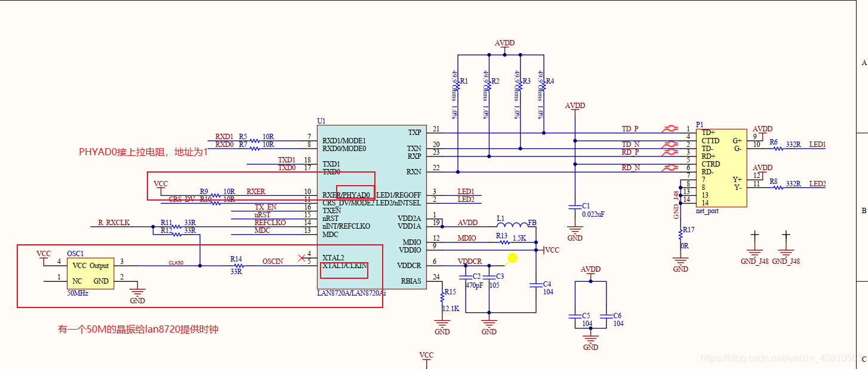Viewport: 868px width, 369px height.
Task: Click the FB label beside L1
Action: point(532,223)
